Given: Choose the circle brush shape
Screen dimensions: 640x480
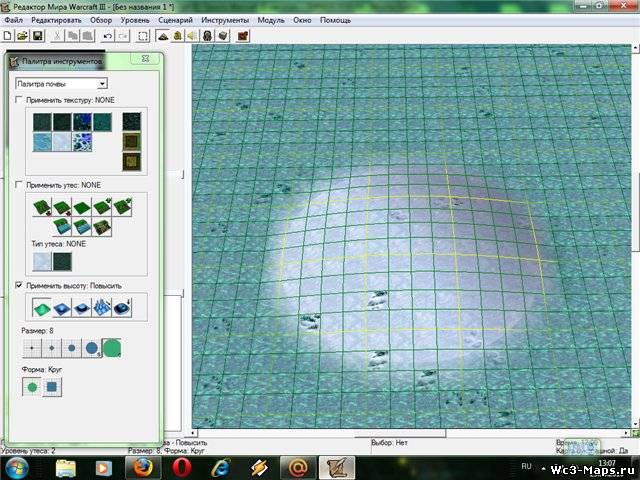Looking at the screenshot, I should [33, 386].
